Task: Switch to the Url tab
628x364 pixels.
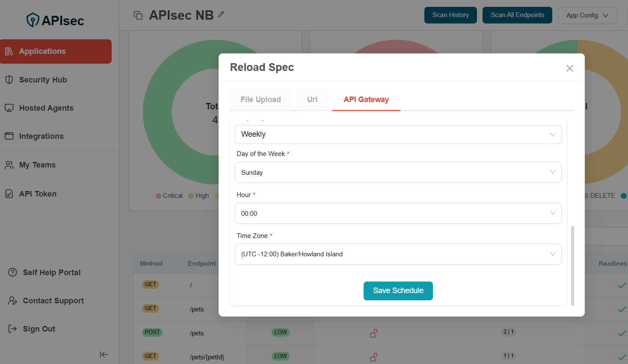Action: (312, 99)
